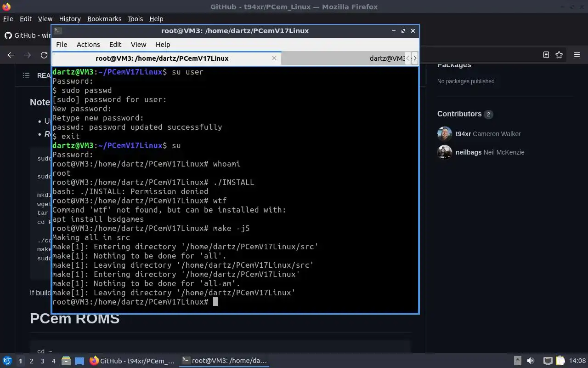588x368 pixels.
Task: Click the show desktop taskbar icon
Action: coord(79,361)
